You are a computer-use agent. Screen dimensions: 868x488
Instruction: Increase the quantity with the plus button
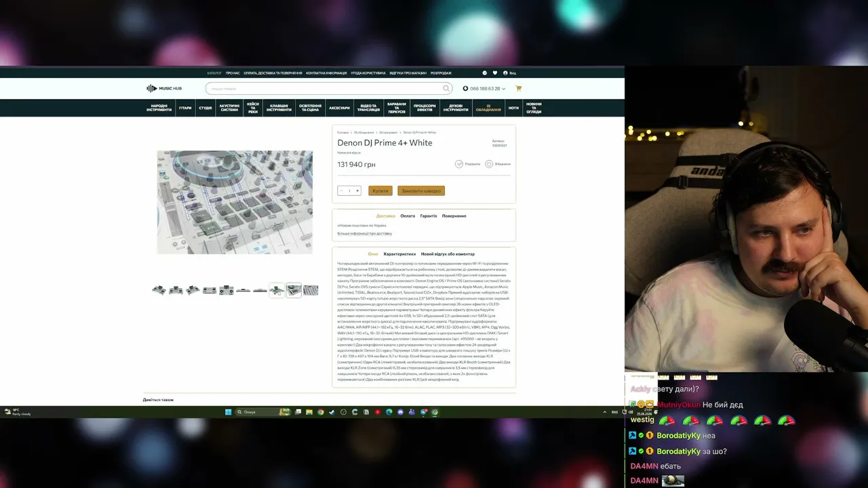click(x=357, y=190)
